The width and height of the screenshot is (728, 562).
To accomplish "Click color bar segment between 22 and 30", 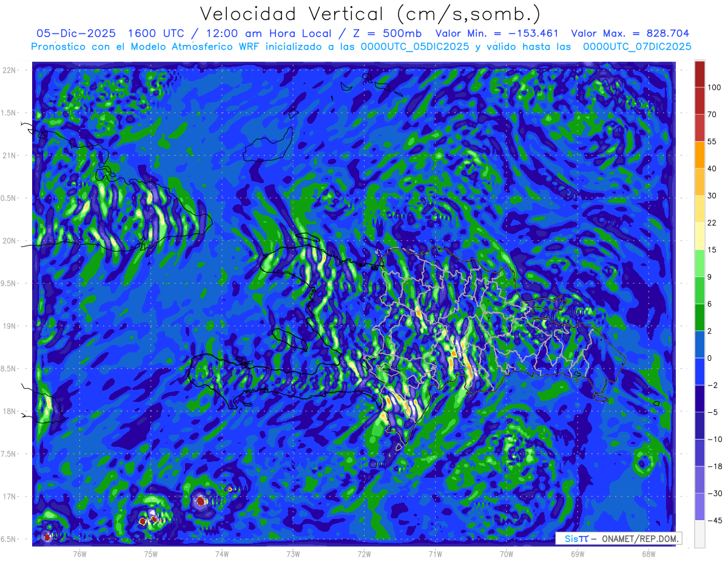I will pyautogui.click(x=699, y=209).
